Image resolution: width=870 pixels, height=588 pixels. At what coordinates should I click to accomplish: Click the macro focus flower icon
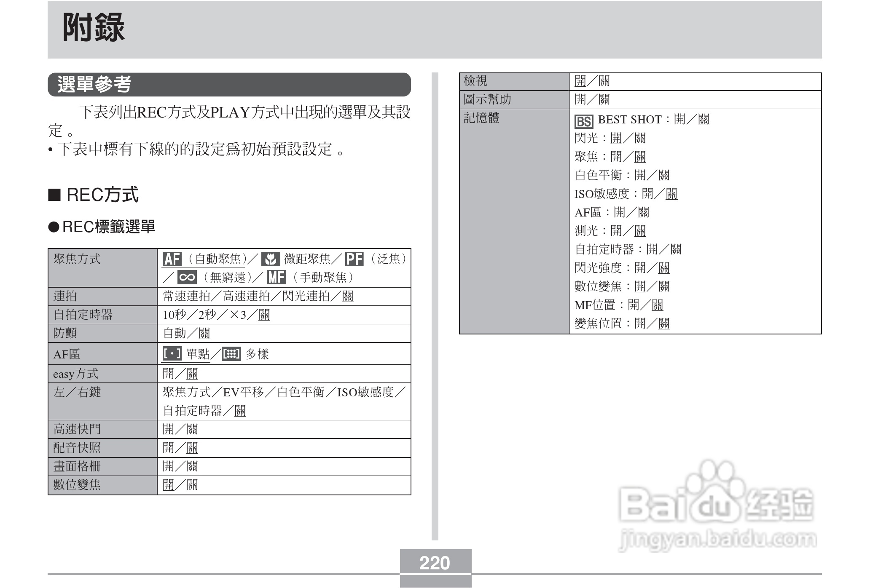271,259
